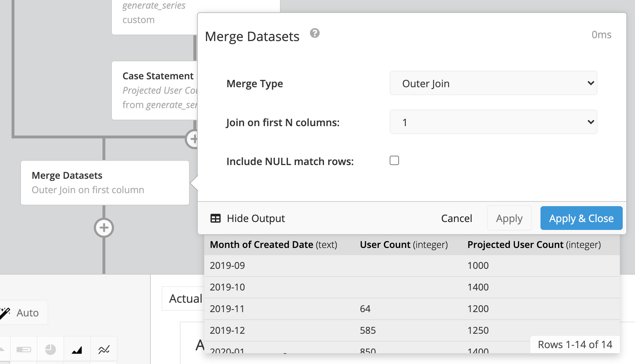Click Rows 1-14 of 14 indicator
This screenshot has width=635, height=364.
[x=575, y=345]
